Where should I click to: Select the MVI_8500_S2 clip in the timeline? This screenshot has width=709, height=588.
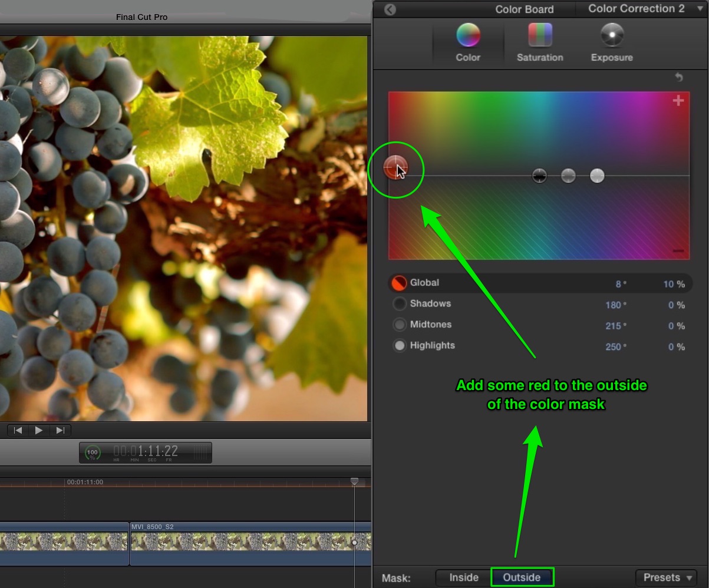click(250, 543)
